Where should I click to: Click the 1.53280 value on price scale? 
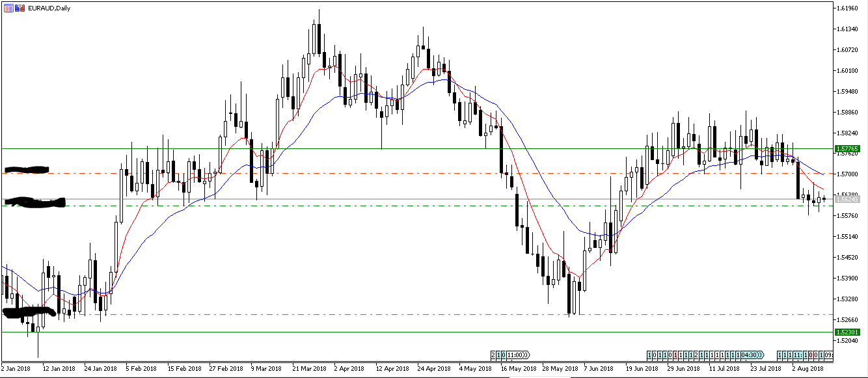click(x=847, y=299)
